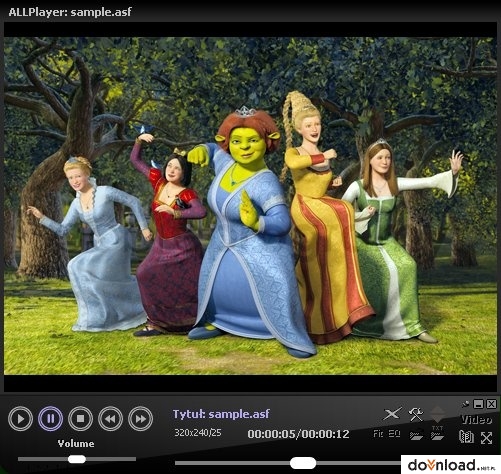Image resolution: width=501 pixels, height=474 pixels.
Task: Click the video display area
Action: pos(250,206)
